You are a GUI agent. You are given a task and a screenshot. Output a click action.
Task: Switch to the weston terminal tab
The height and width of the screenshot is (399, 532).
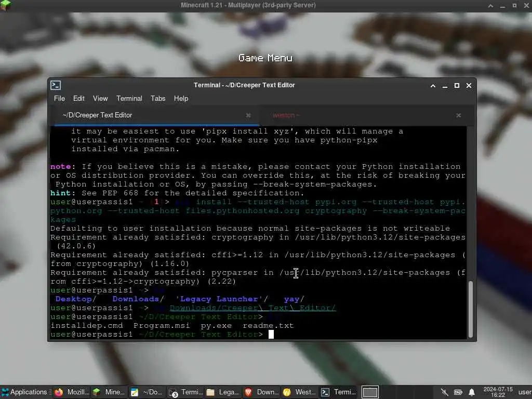366,115
